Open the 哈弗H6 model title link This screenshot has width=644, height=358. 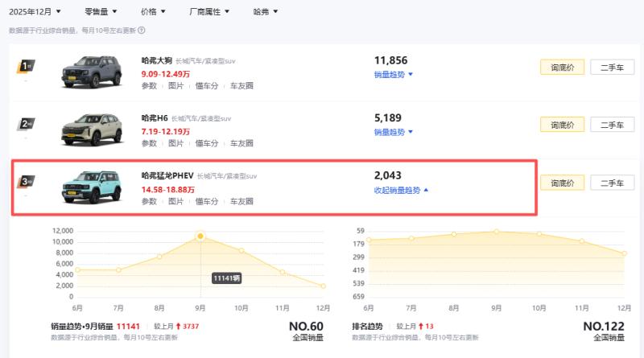(x=155, y=117)
